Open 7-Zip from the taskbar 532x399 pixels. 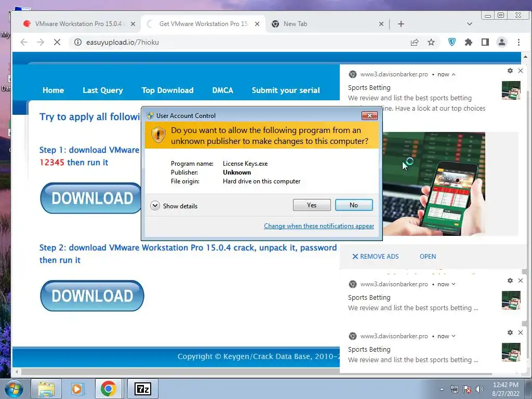coord(142,389)
